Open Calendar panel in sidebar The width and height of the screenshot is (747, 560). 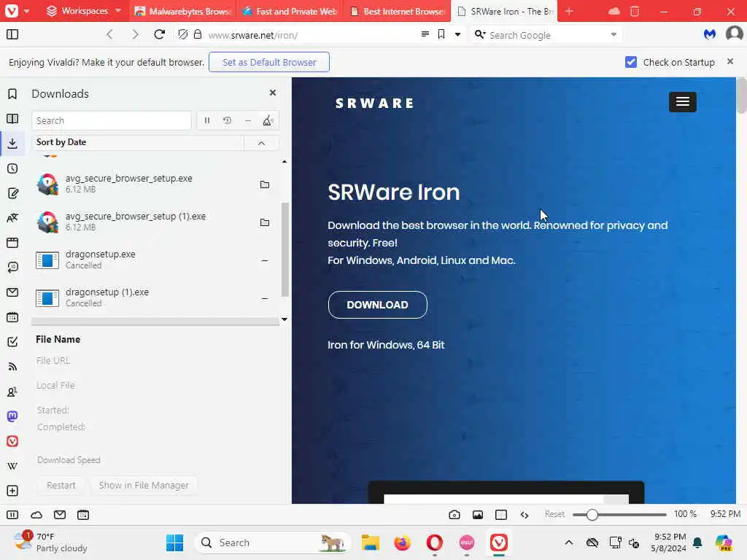click(12, 316)
